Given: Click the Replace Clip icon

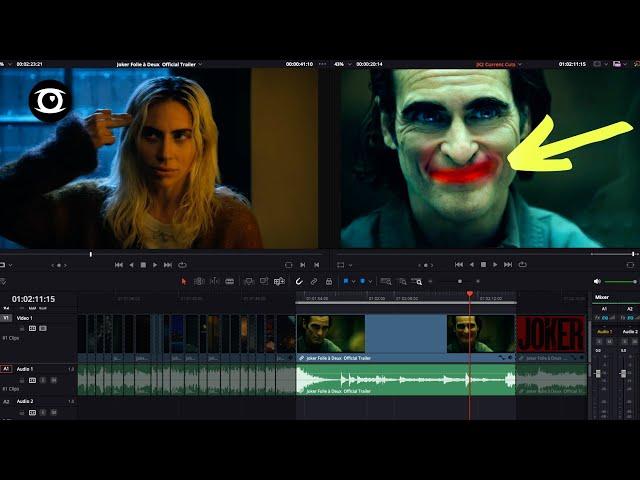Looking at the screenshot, I should pyautogui.click(x=279, y=281).
